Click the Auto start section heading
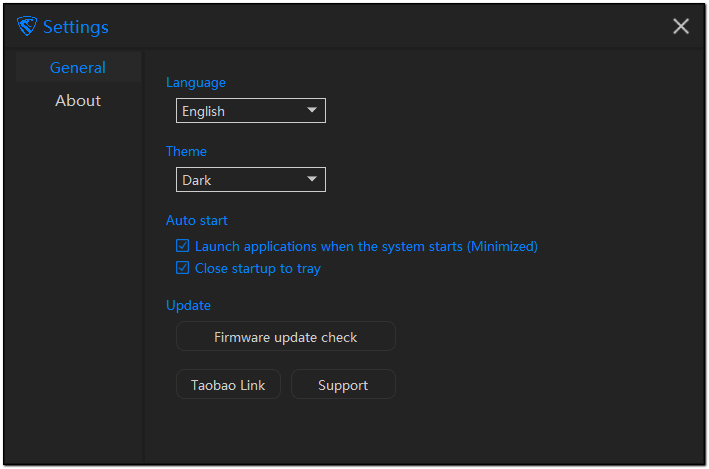 click(197, 220)
